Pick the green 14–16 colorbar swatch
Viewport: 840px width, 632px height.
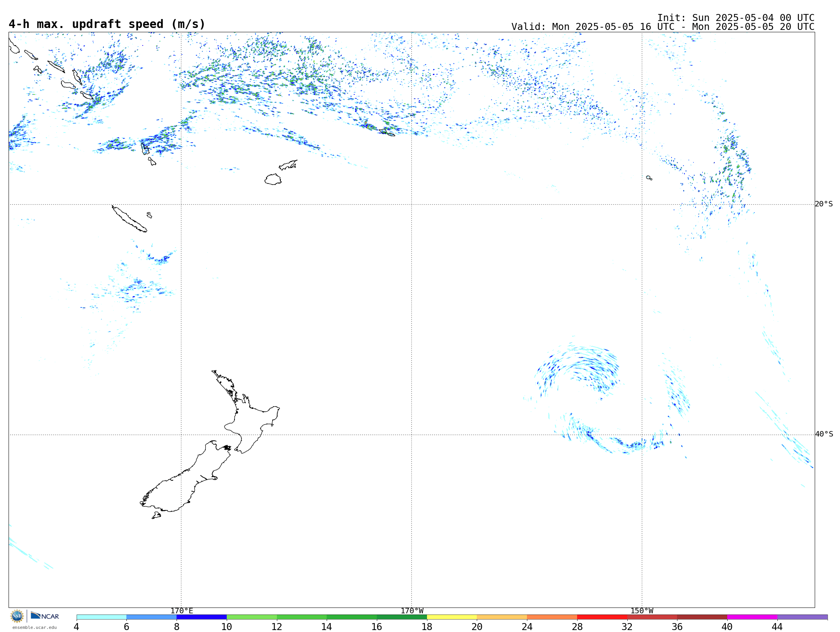coord(352,617)
